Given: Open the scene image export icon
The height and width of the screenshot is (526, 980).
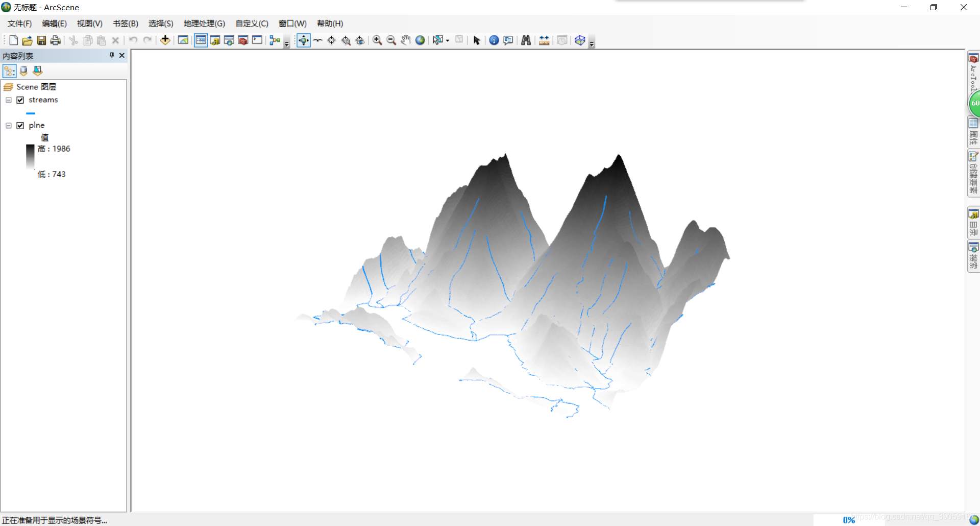Looking at the screenshot, I should (183, 40).
